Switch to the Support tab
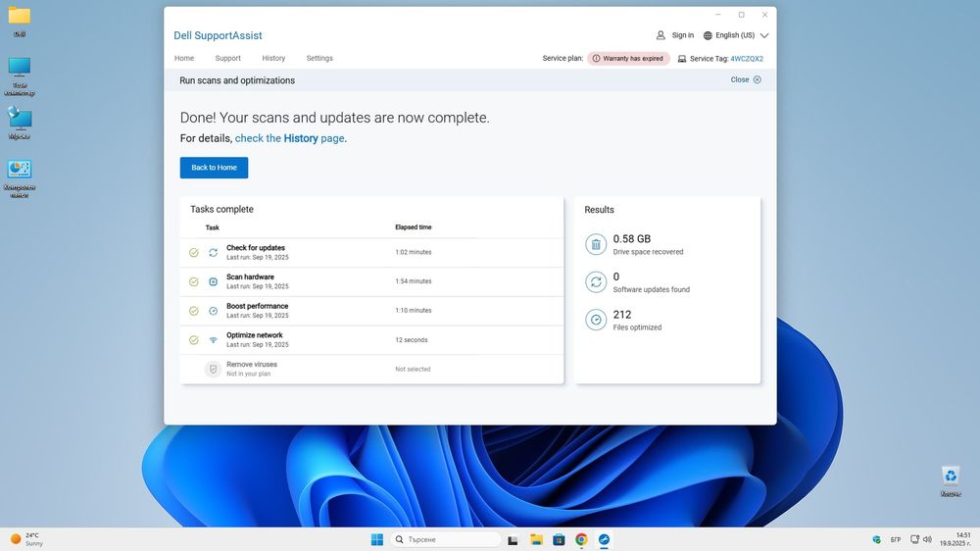The image size is (980, 551). (227, 58)
